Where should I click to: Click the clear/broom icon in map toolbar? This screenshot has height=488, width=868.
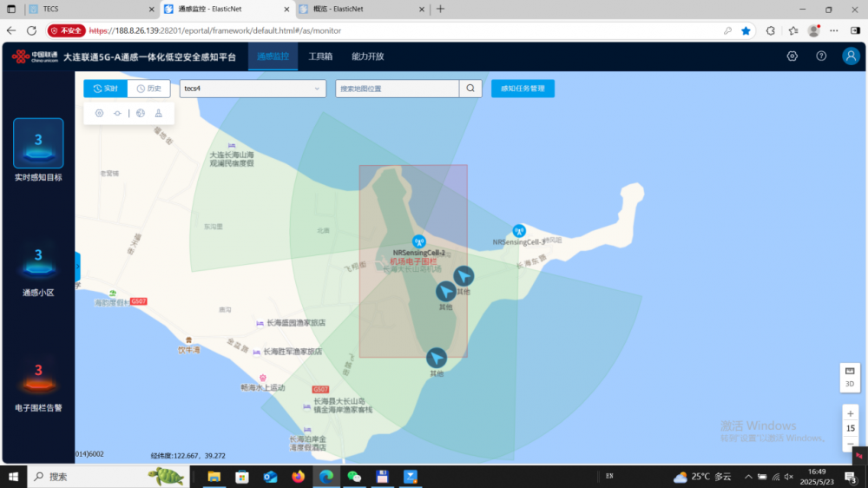(158, 114)
